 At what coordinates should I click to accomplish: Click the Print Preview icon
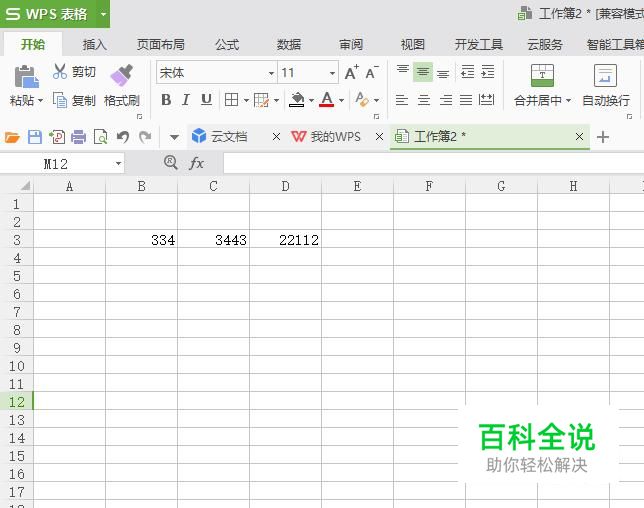[101, 137]
